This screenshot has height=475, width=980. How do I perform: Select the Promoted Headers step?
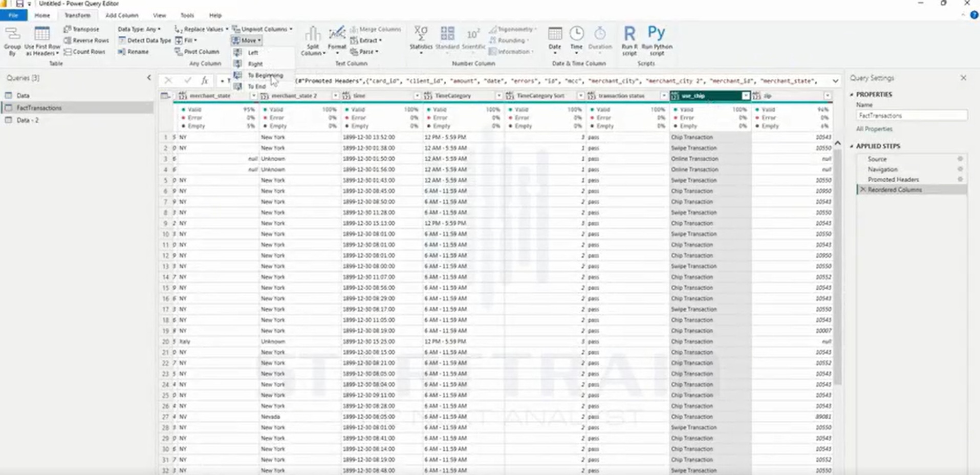coord(893,180)
